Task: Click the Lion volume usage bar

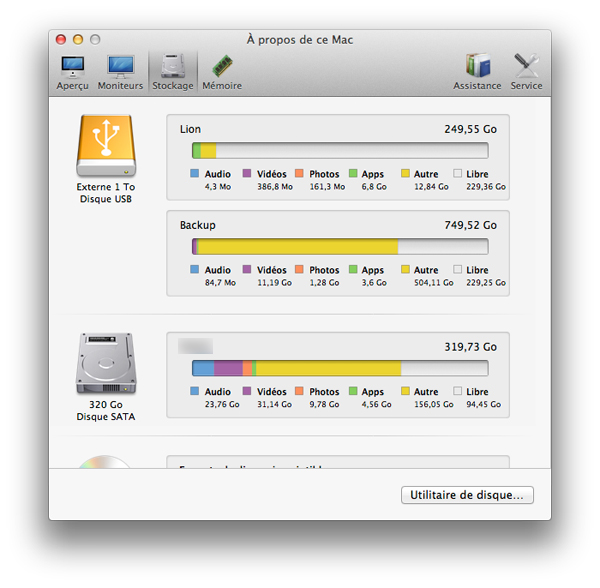Action: (340, 150)
